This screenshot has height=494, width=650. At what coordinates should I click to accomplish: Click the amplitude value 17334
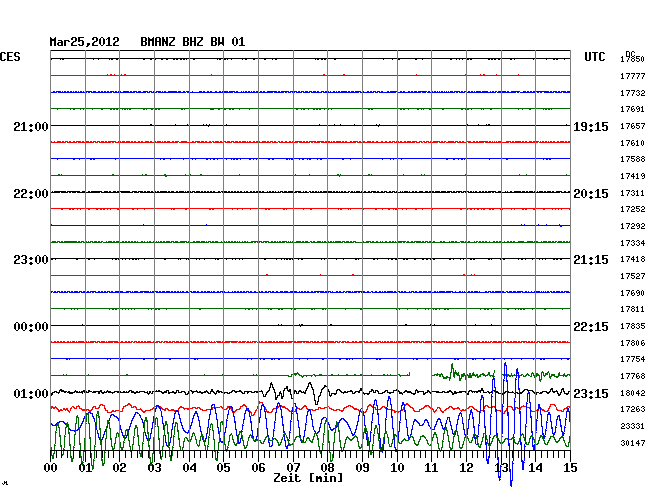(633, 243)
